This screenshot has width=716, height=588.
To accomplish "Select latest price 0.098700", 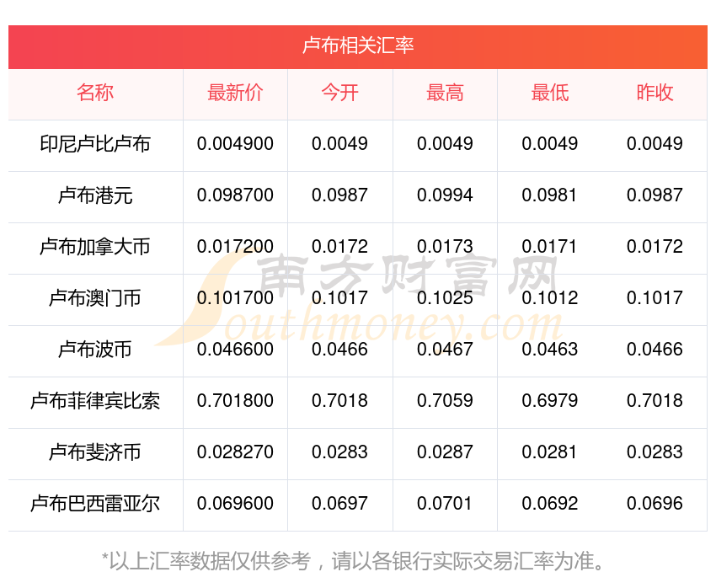I will click(235, 195).
